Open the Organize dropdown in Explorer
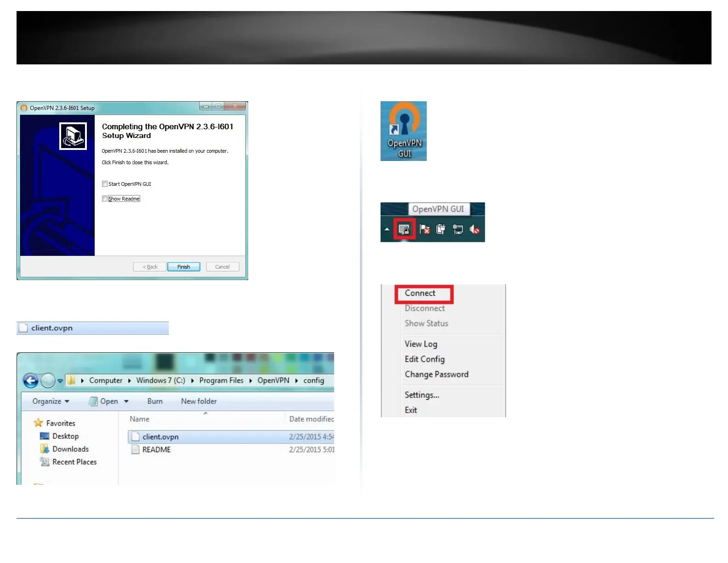 51,401
